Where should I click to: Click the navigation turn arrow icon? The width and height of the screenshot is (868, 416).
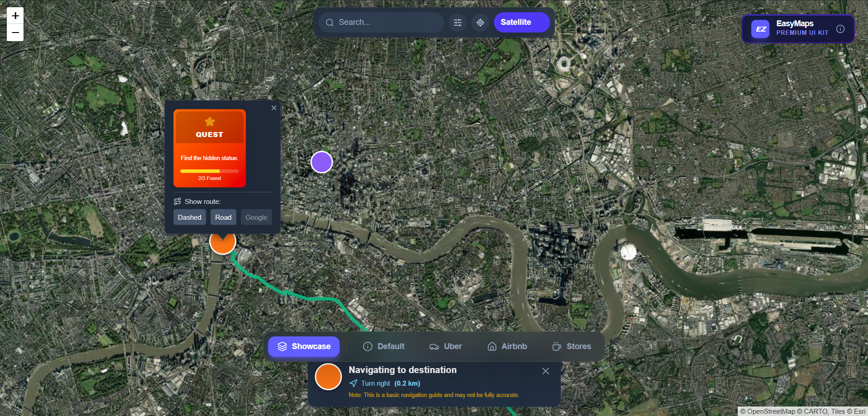pyautogui.click(x=353, y=383)
